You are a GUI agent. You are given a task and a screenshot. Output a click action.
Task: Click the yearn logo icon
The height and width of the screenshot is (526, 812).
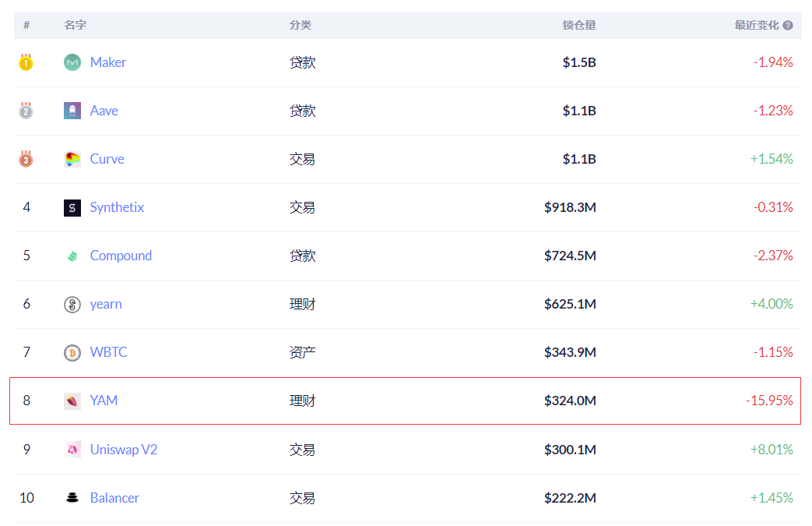click(x=72, y=304)
